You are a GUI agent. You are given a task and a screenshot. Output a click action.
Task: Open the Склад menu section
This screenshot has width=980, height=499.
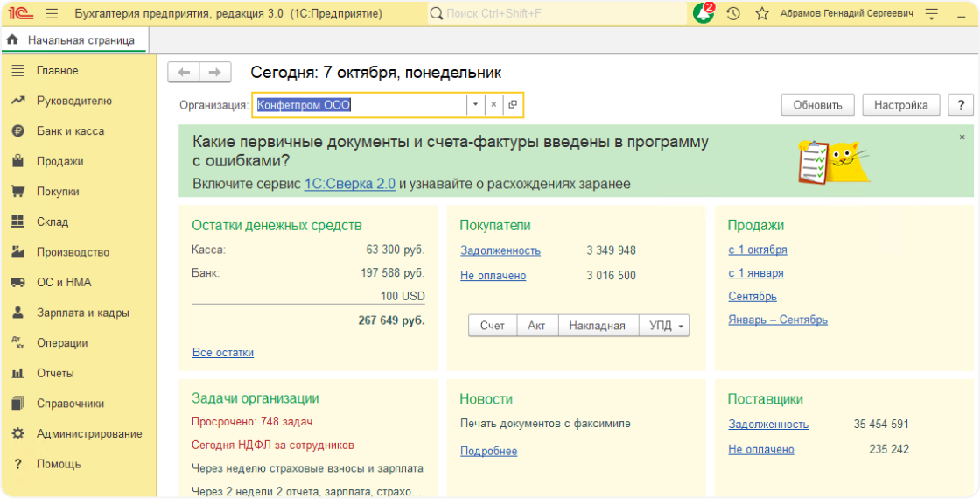pos(52,222)
